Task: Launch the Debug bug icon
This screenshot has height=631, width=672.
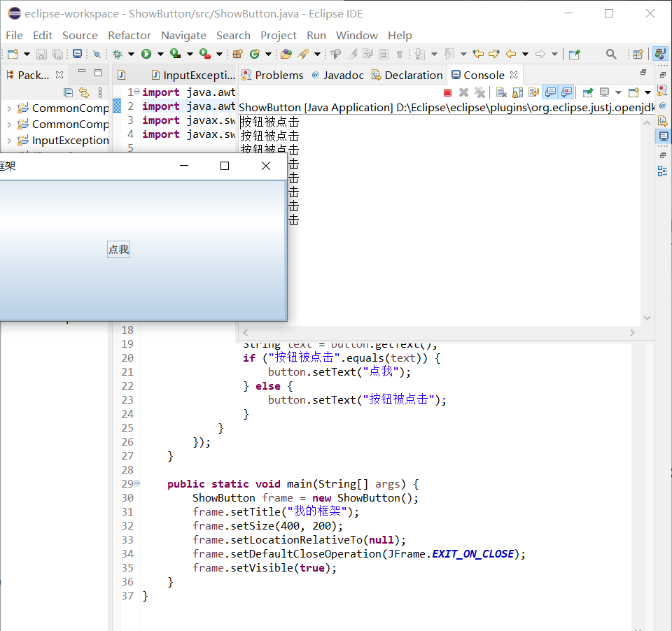Action: (118, 54)
